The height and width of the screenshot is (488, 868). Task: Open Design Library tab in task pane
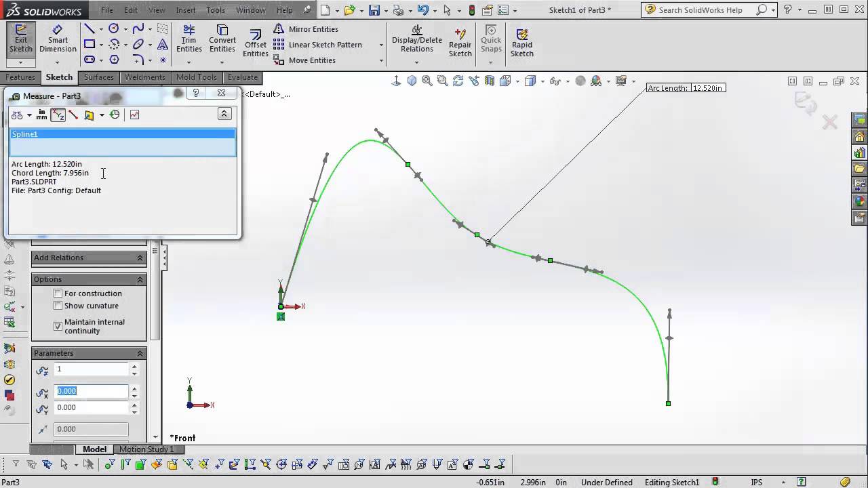pos(860,152)
